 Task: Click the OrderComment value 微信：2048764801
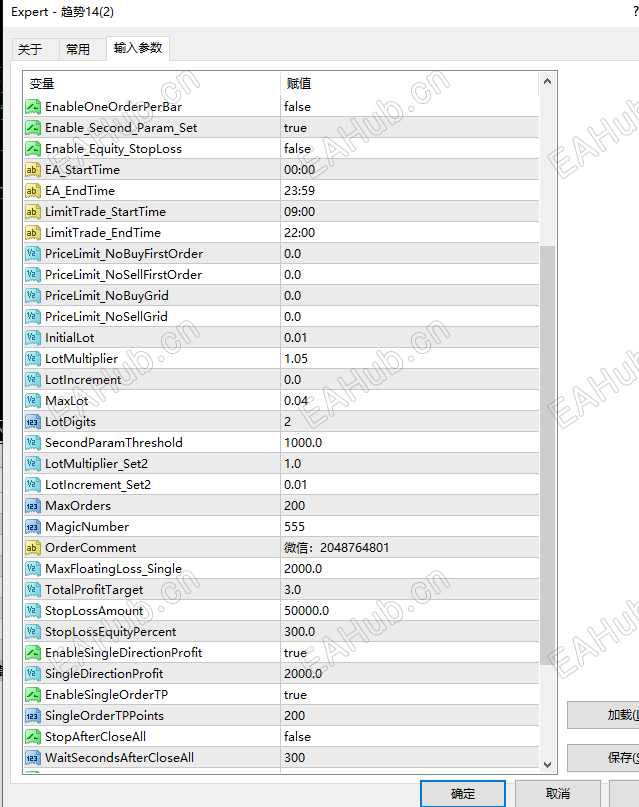(x=336, y=548)
